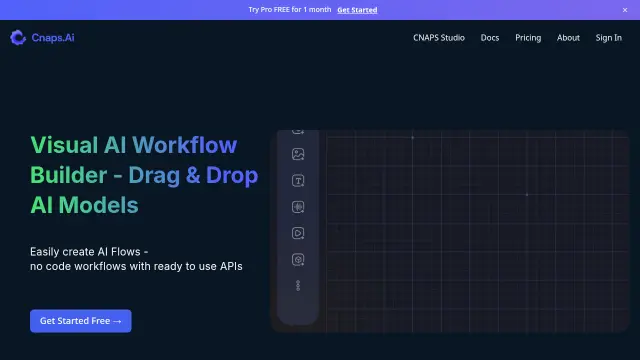The width and height of the screenshot is (640, 360).
Task: Select the audio waveform node icon
Action: 298,207
